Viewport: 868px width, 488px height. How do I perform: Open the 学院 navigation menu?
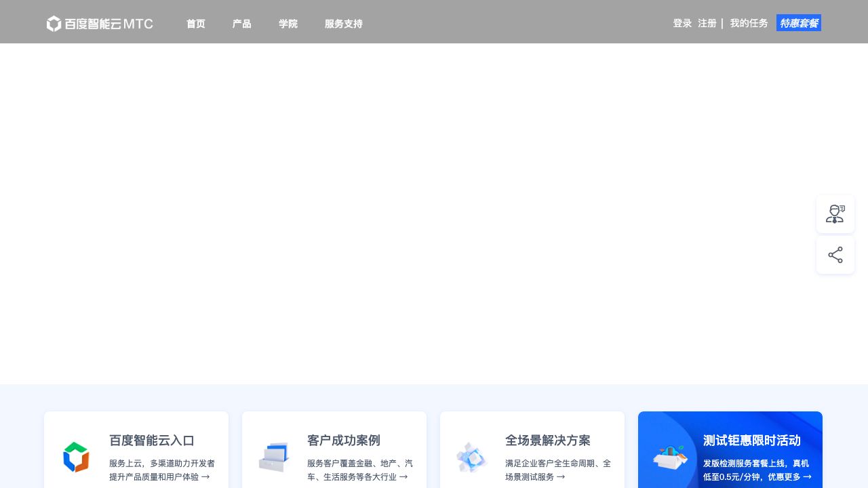tap(288, 24)
